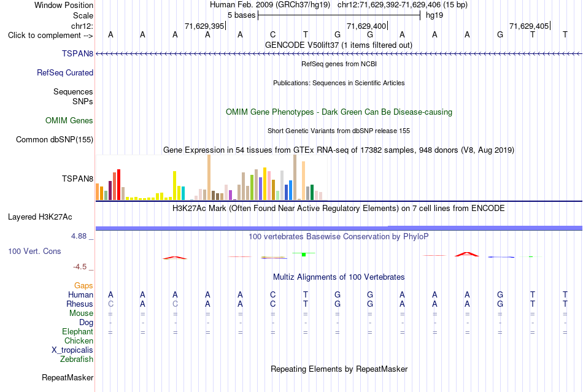Open Common dbSNP(155) track settings label

click(55, 139)
